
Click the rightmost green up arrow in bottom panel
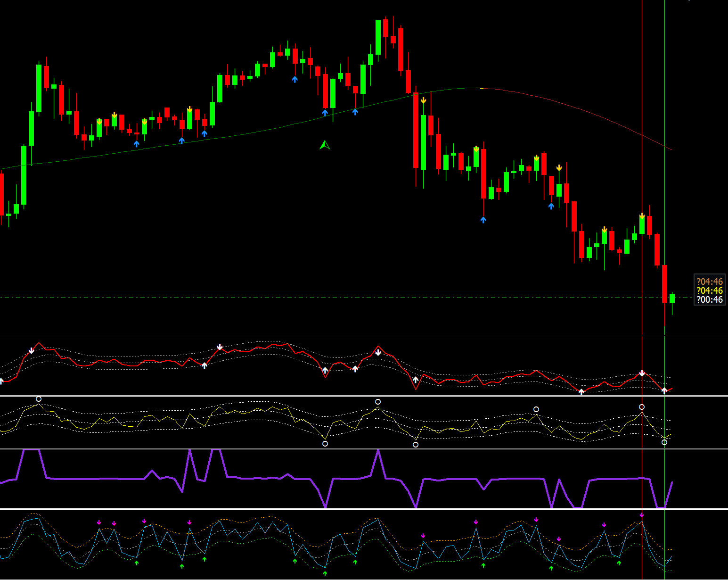(619, 563)
